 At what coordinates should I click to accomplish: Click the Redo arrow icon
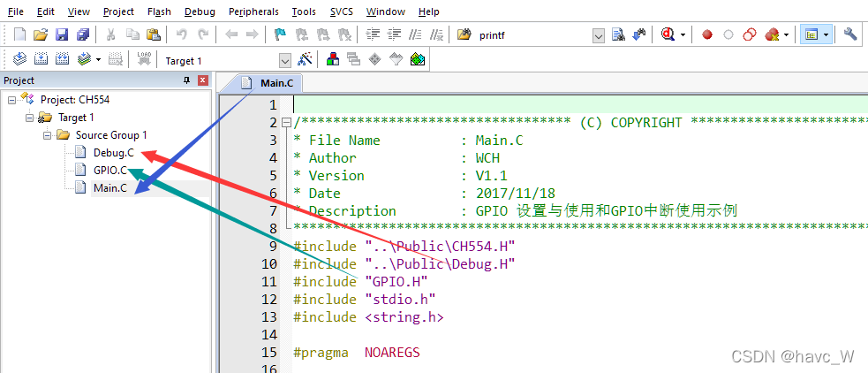coord(204,35)
